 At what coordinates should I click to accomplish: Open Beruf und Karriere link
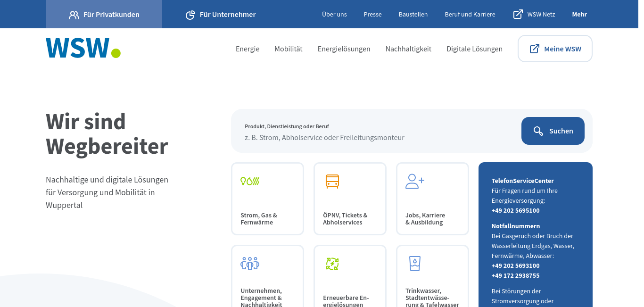tap(470, 15)
